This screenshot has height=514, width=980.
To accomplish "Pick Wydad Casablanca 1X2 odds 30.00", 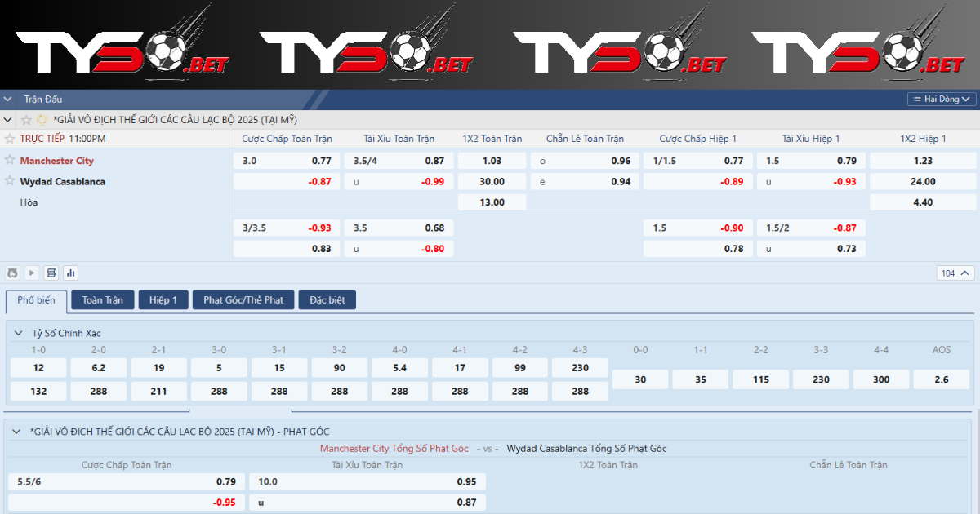I will point(492,181).
